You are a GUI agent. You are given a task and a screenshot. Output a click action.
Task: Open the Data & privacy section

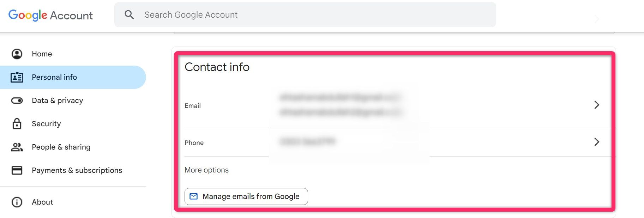(57, 100)
